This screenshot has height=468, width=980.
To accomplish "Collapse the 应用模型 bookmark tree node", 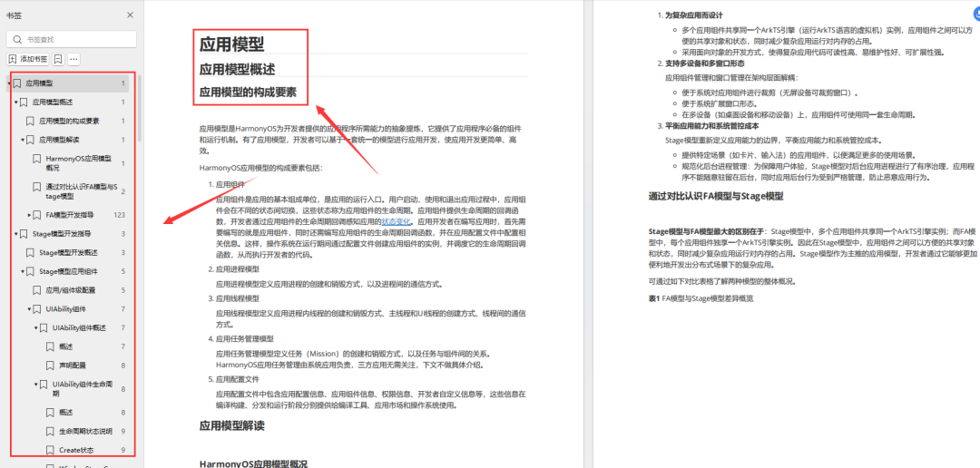I will (x=9, y=83).
